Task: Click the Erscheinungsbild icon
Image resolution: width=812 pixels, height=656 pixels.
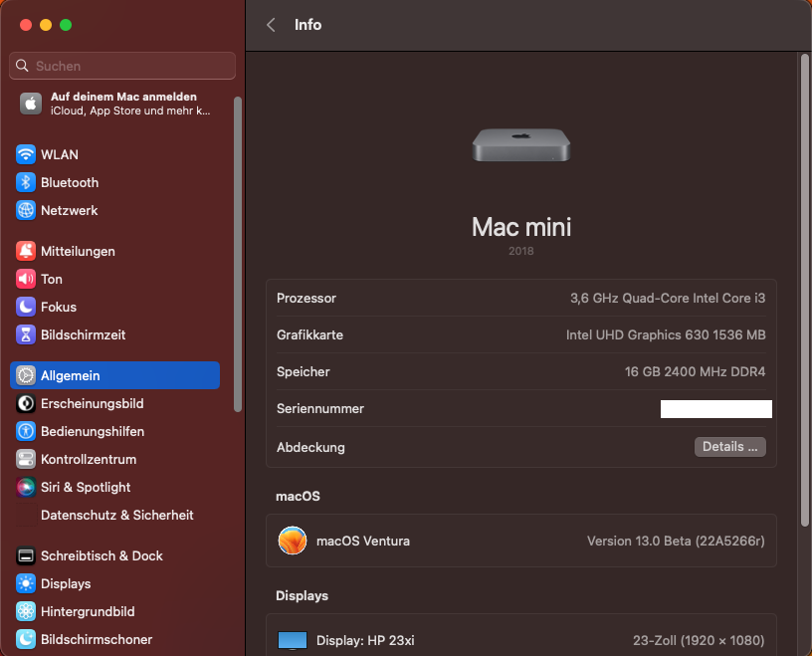Action: click(x=26, y=403)
